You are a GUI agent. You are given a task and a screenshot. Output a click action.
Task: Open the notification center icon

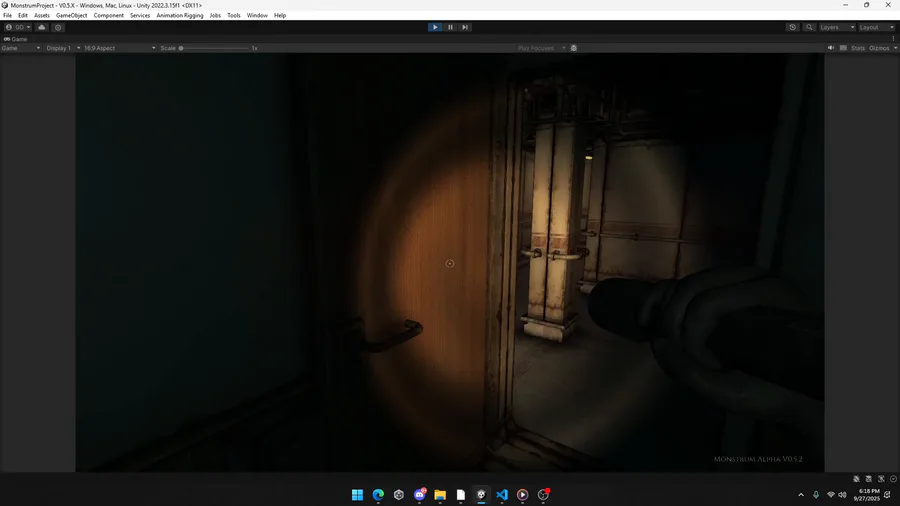click(x=887, y=495)
